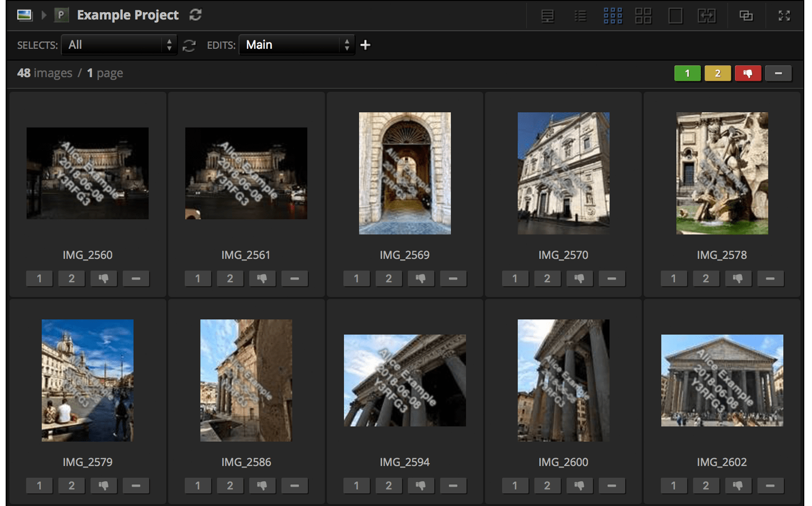Image resolution: width=812 pixels, height=506 pixels.
Task: Rate IMG_2561 as 2
Action: (x=230, y=279)
